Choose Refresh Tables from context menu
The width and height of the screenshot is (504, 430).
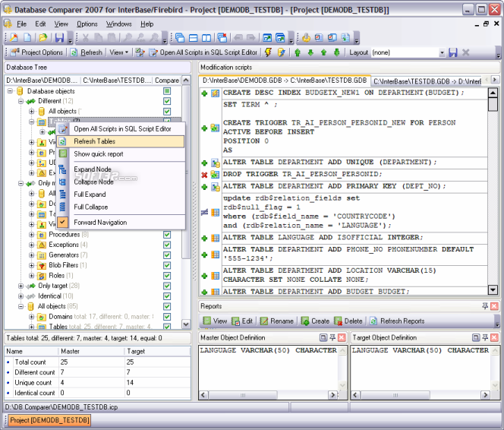click(x=121, y=141)
